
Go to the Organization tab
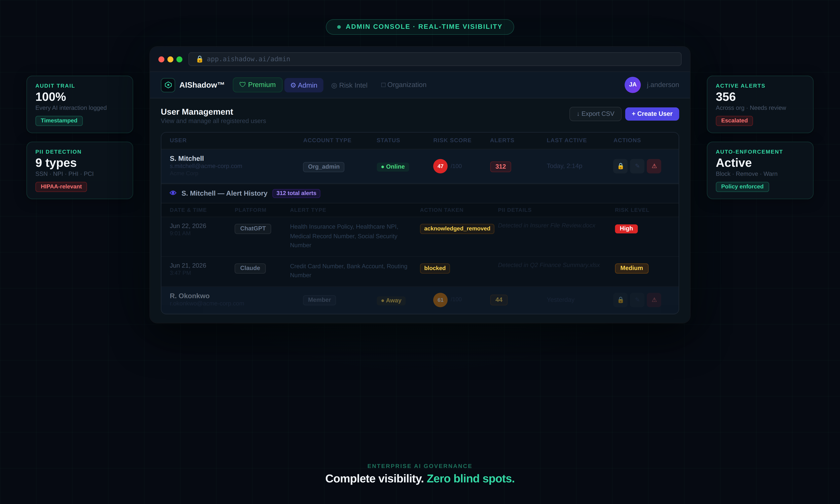pos(403,85)
